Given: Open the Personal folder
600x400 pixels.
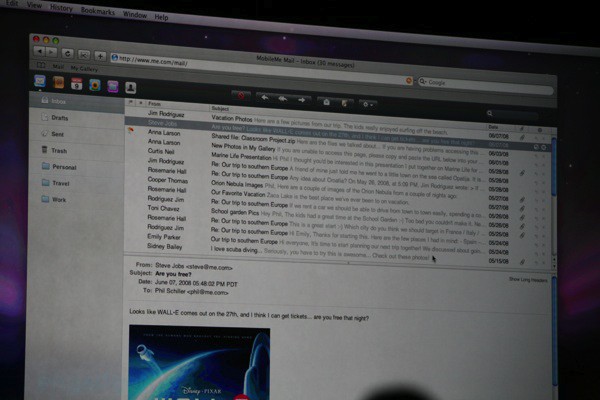Looking at the screenshot, I should click(77, 167).
